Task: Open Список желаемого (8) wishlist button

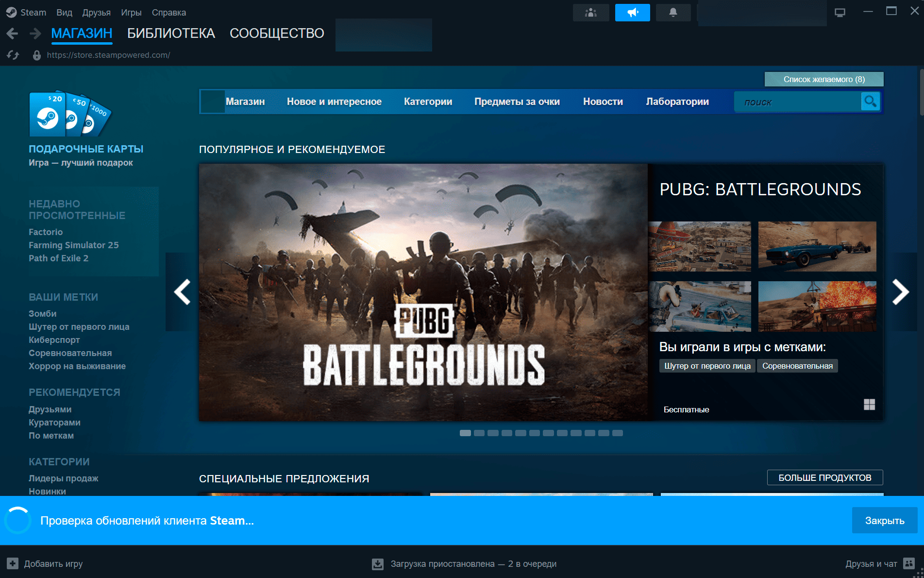Action: click(824, 79)
